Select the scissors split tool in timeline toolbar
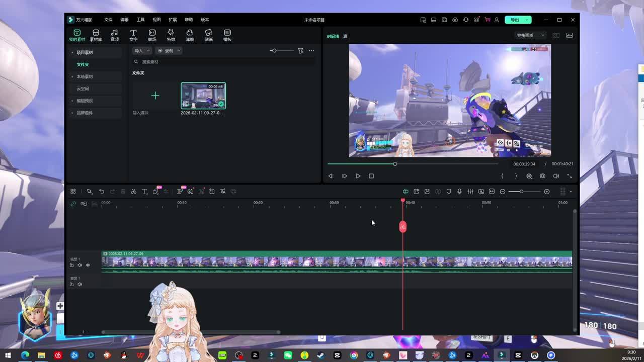This screenshot has width=644, height=362. click(x=133, y=192)
